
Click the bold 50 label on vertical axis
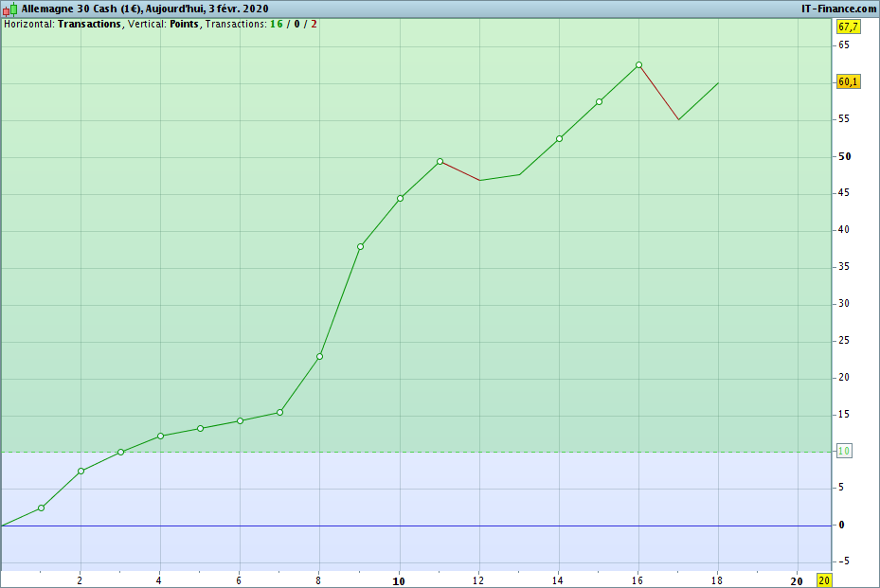click(845, 156)
